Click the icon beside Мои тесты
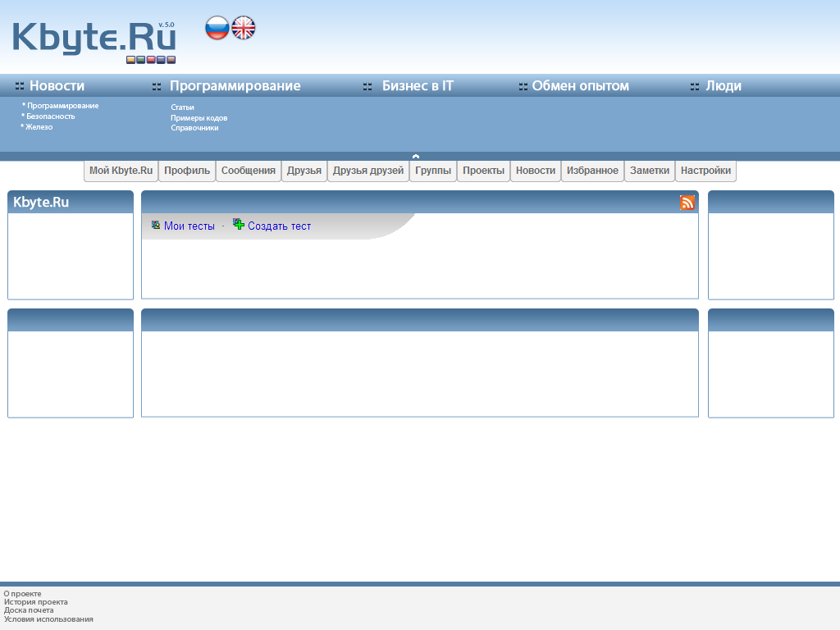The image size is (840, 630). [x=156, y=225]
